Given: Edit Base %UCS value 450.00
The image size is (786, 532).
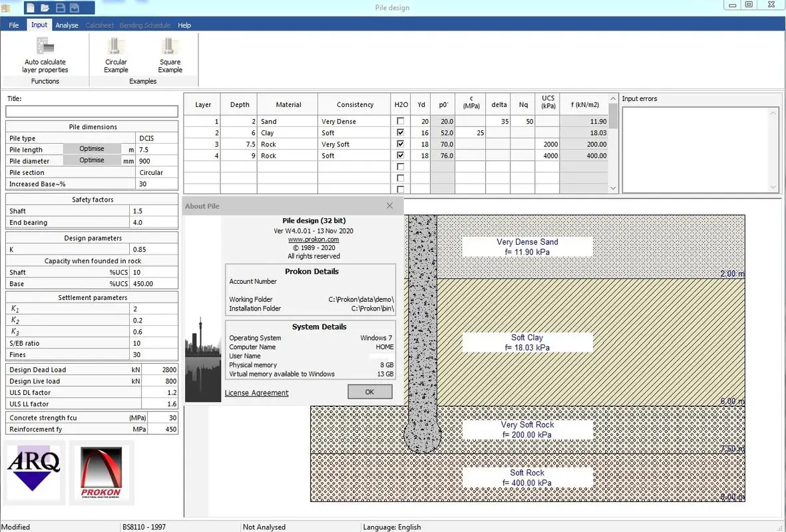Looking at the screenshot, I should tap(153, 283).
